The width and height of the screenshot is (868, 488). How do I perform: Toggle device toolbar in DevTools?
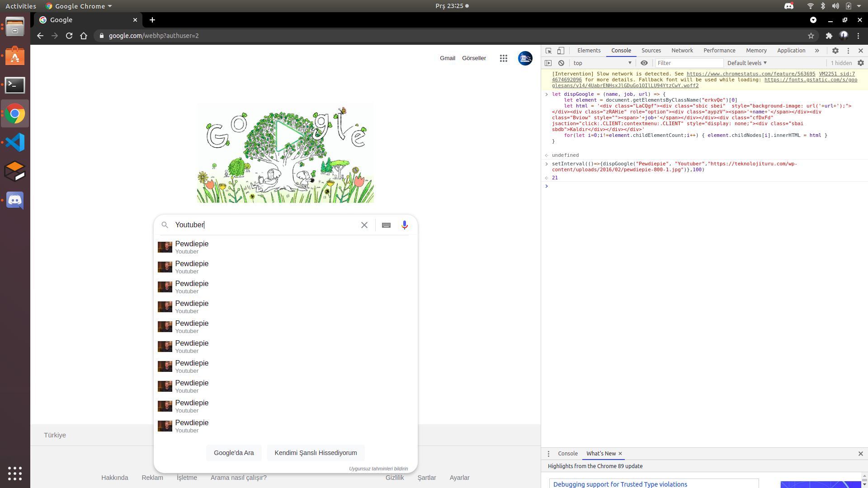561,51
